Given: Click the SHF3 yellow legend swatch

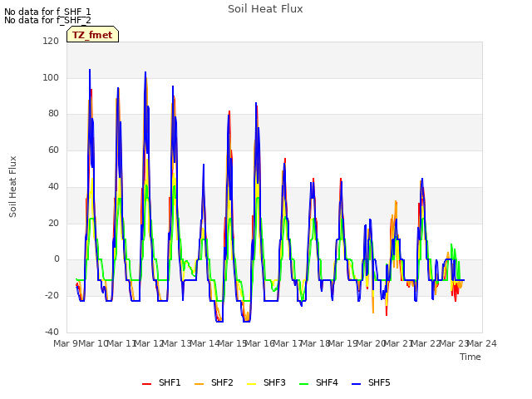Looking at the screenshot, I should pos(251,384).
